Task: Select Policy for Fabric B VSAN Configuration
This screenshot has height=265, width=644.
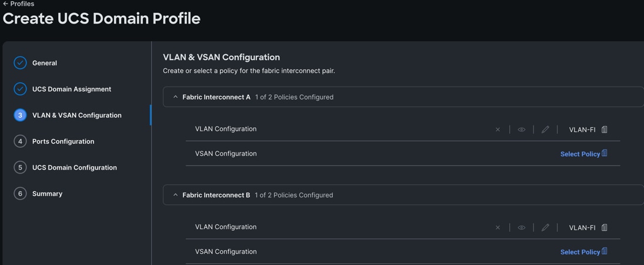Action: click(x=583, y=252)
